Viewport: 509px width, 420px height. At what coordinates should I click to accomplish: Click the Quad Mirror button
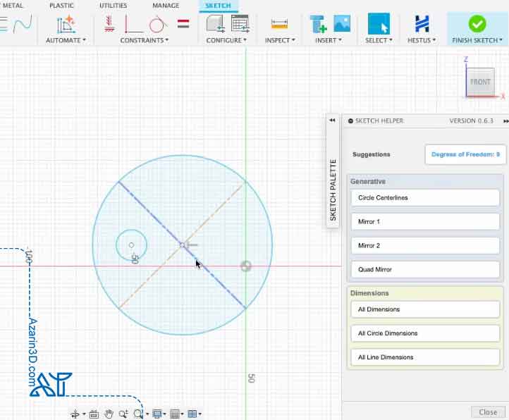tap(424, 270)
